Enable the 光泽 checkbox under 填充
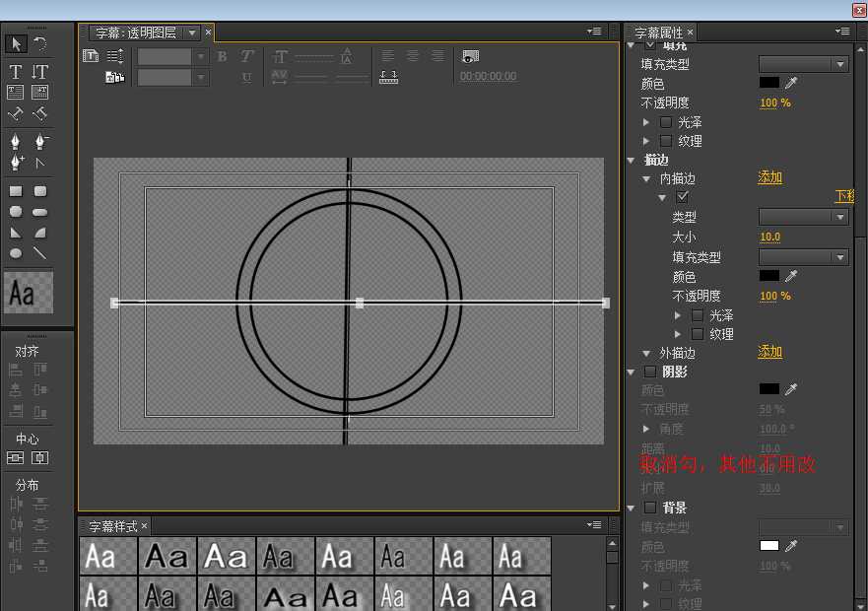The width and height of the screenshot is (868, 611). point(666,122)
